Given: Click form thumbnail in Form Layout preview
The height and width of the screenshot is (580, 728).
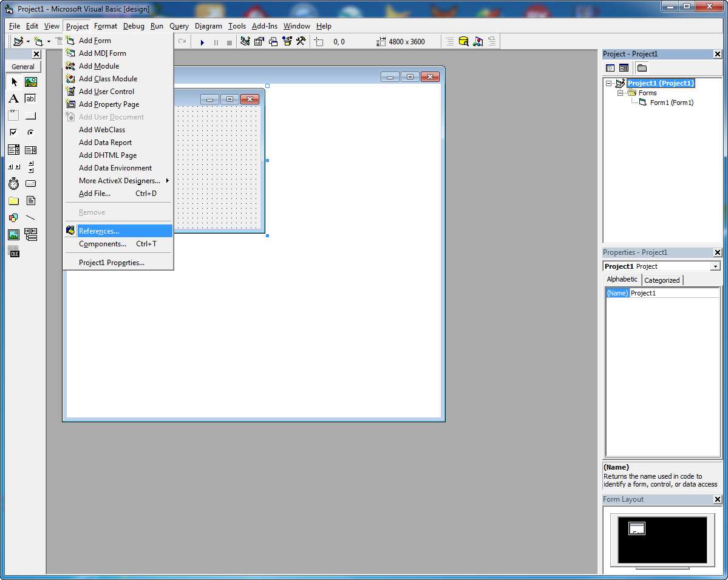Looking at the screenshot, I should click(x=636, y=528).
